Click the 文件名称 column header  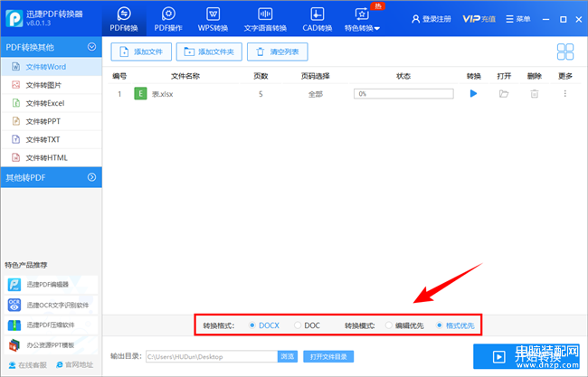coord(185,76)
